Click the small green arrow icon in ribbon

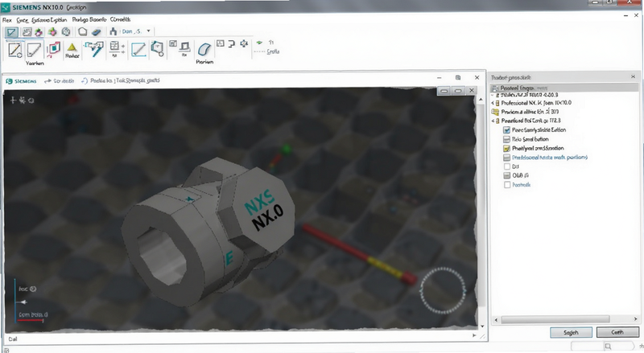[259, 43]
